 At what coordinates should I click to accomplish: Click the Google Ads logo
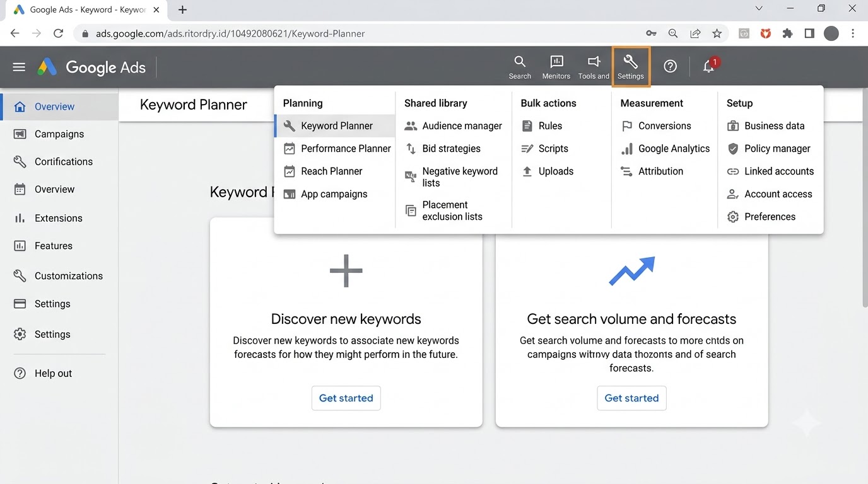(91, 67)
